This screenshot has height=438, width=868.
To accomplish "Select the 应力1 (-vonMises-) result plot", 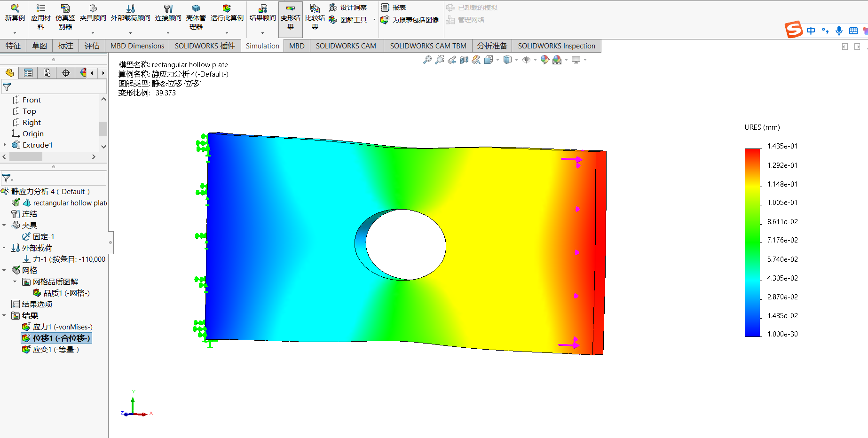I will pyautogui.click(x=62, y=327).
